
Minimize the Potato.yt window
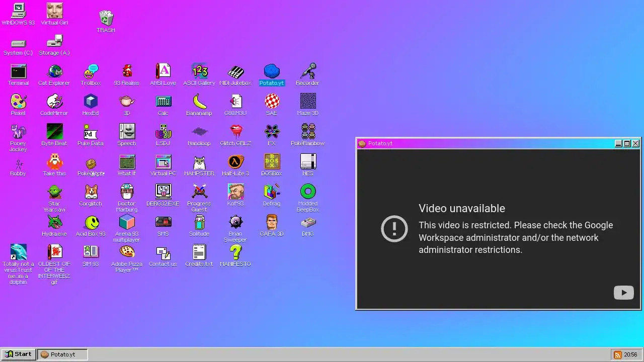[x=618, y=143]
